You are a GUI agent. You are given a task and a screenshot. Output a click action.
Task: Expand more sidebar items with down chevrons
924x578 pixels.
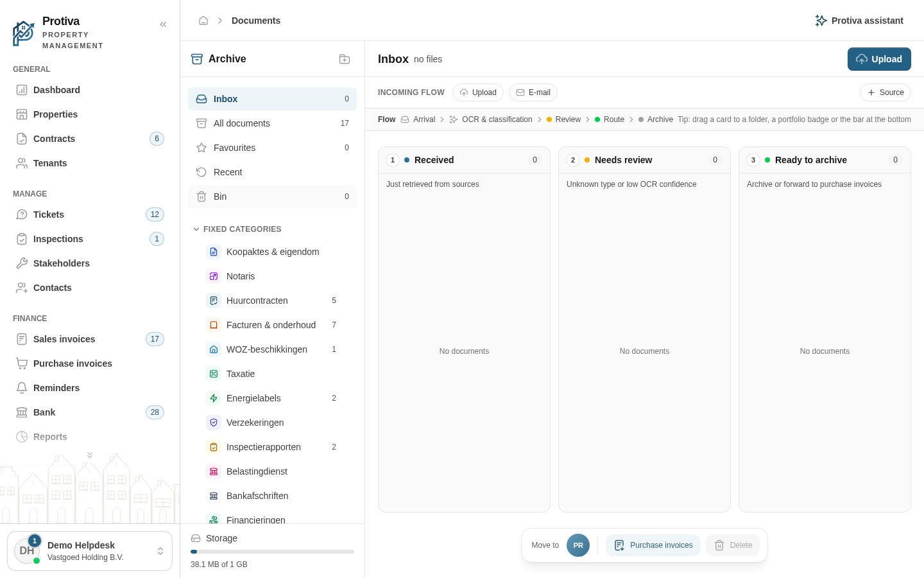coord(90,455)
